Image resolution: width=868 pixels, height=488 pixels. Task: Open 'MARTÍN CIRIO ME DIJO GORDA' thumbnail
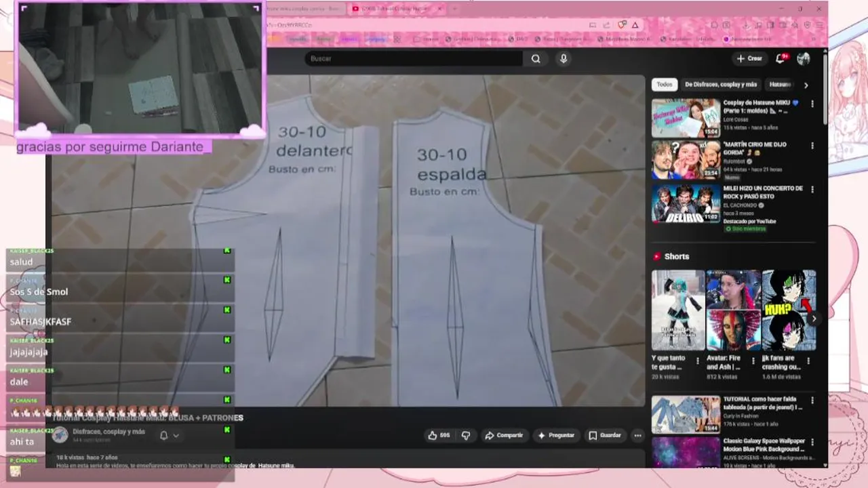coord(686,160)
